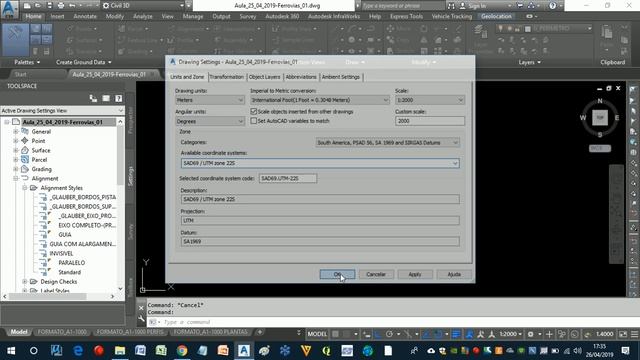Select the FORMATO_A1-1000 layout tab
The image size is (640, 360).
pyautogui.click(x=62, y=332)
